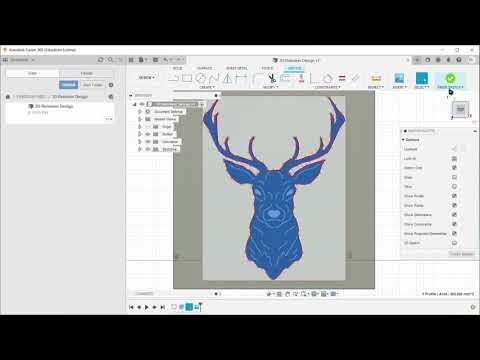The height and width of the screenshot is (360, 480).
Task: Click the notifications bell icon
Action: tap(449, 60)
